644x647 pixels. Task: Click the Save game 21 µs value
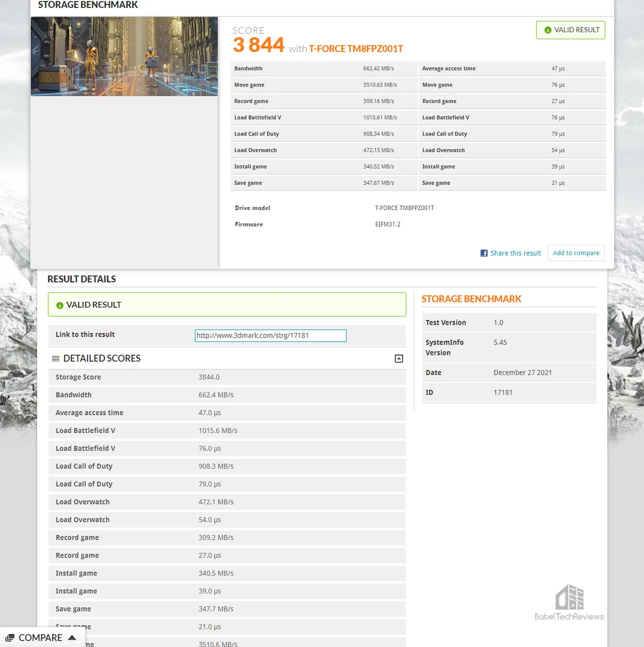pos(558,183)
